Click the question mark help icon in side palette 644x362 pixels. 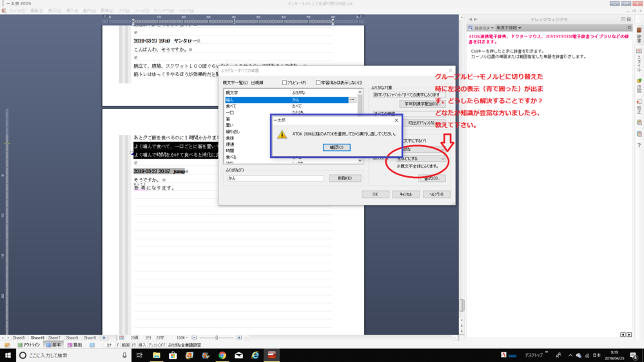point(639,145)
